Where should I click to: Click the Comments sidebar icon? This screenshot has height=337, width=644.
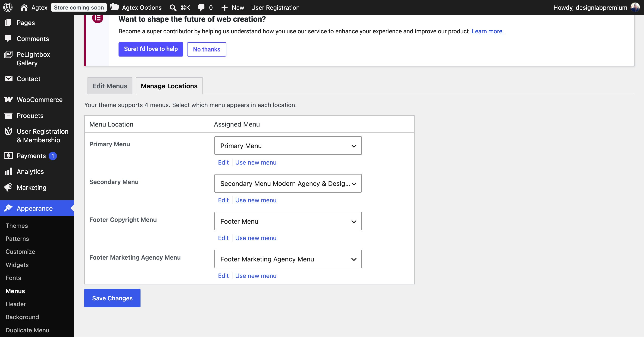[x=8, y=38]
